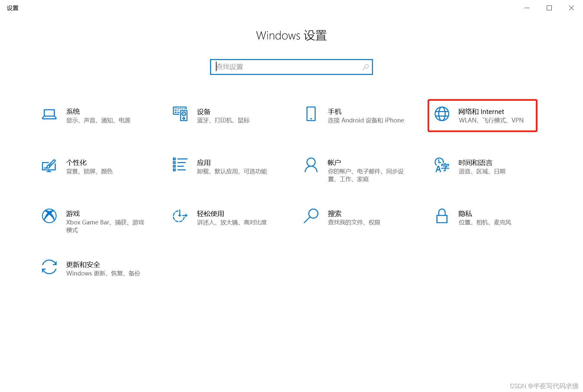Click text Windows 更新、恢复、备份
Image resolution: width=583 pixels, height=392 pixels.
point(103,273)
